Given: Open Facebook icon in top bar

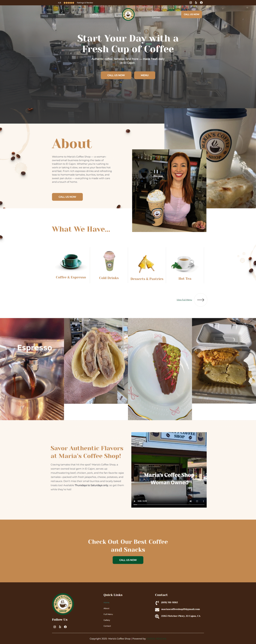Looking at the screenshot, I should click(x=201, y=3).
